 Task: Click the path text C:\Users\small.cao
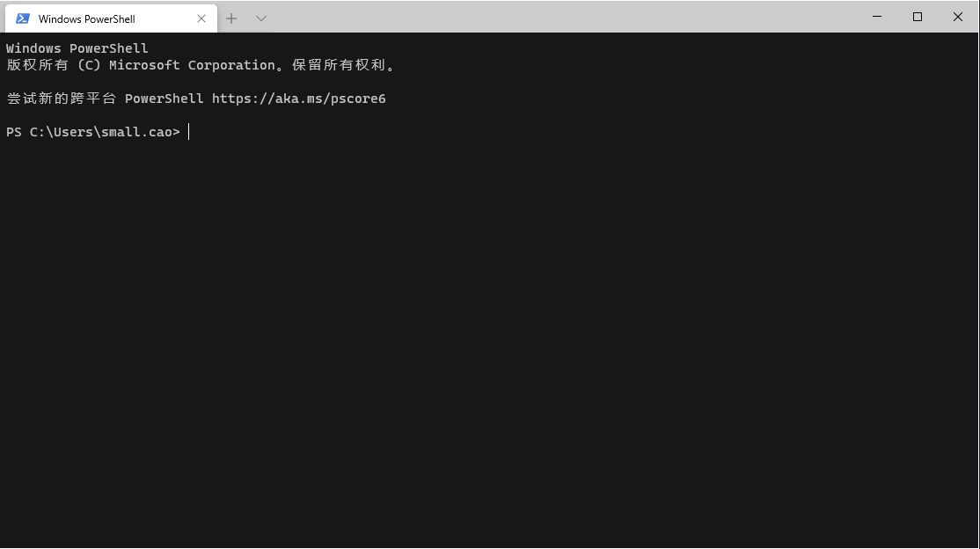click(104, 132)
